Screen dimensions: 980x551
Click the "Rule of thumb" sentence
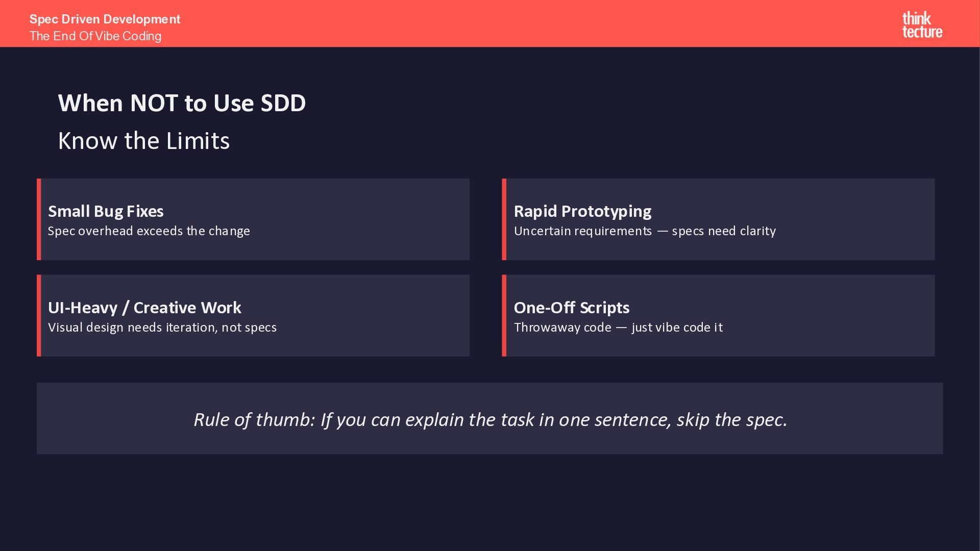490,419
